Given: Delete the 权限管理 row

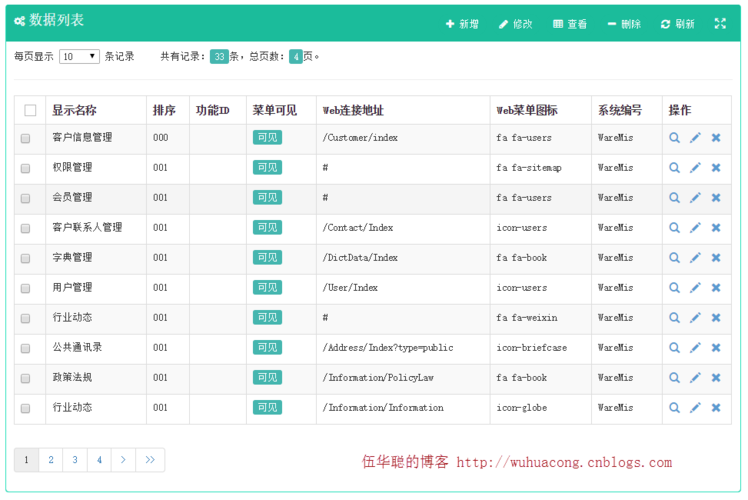Looking at the screenshot, I should [716, 167].
